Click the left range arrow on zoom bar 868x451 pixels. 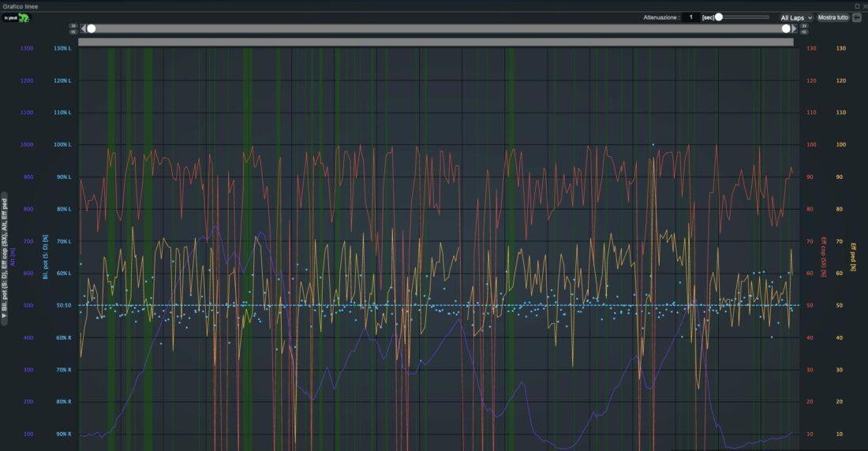[84, 28]
